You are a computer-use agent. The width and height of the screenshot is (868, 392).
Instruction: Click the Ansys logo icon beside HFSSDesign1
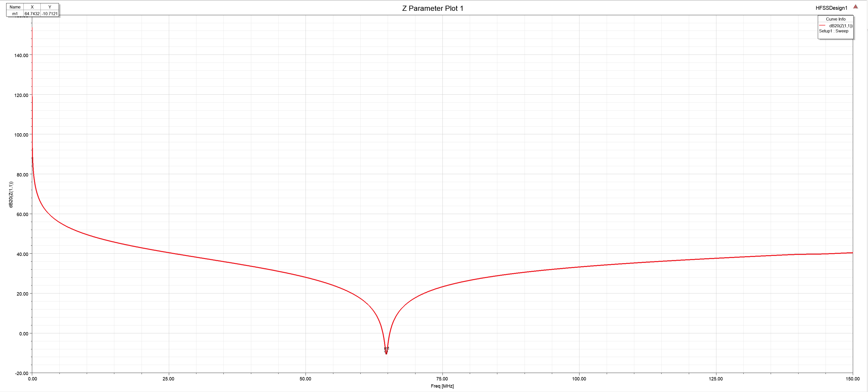click(856, 7)
